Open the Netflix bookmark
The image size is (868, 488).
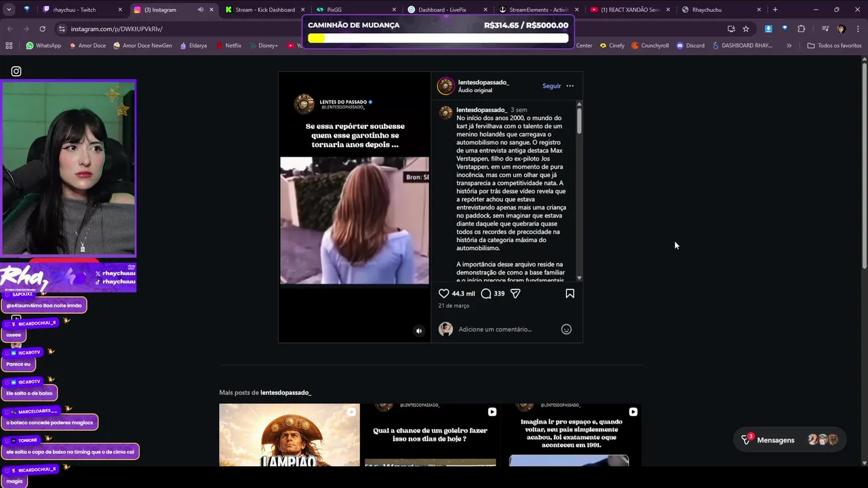229,45
